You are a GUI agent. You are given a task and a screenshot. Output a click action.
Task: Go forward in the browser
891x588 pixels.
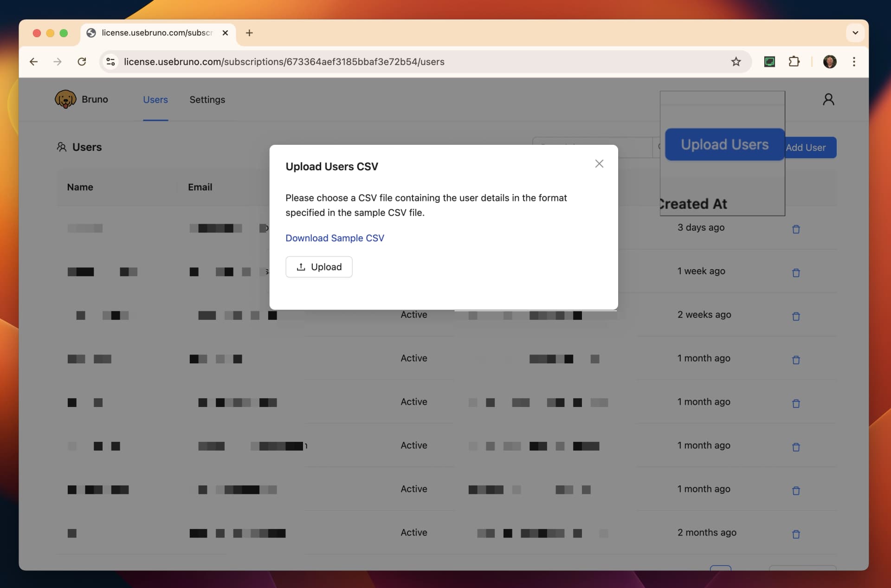click(x=58, y=62)
